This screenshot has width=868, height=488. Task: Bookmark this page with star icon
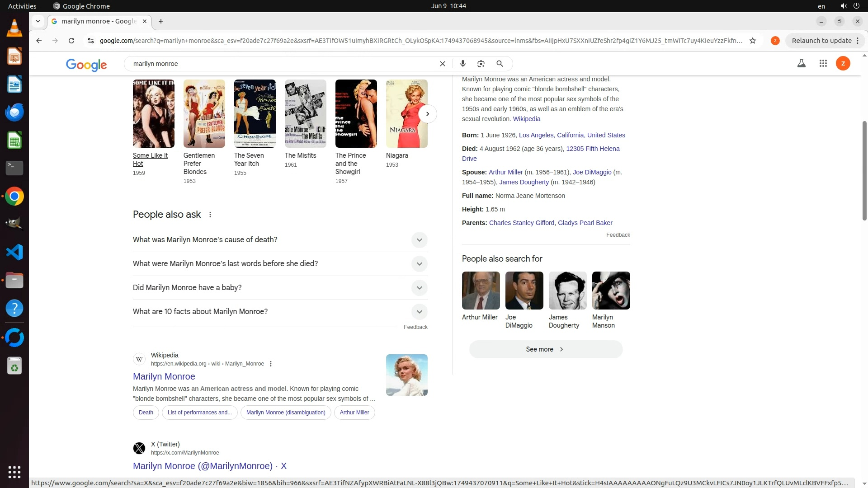(753, 41)
